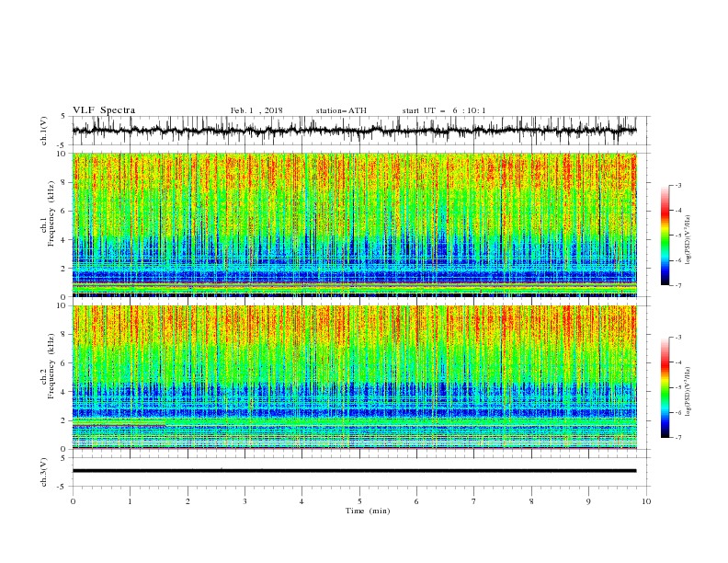Click the "-5" tick on ch.1 colorbar

(x=677, y=236)
